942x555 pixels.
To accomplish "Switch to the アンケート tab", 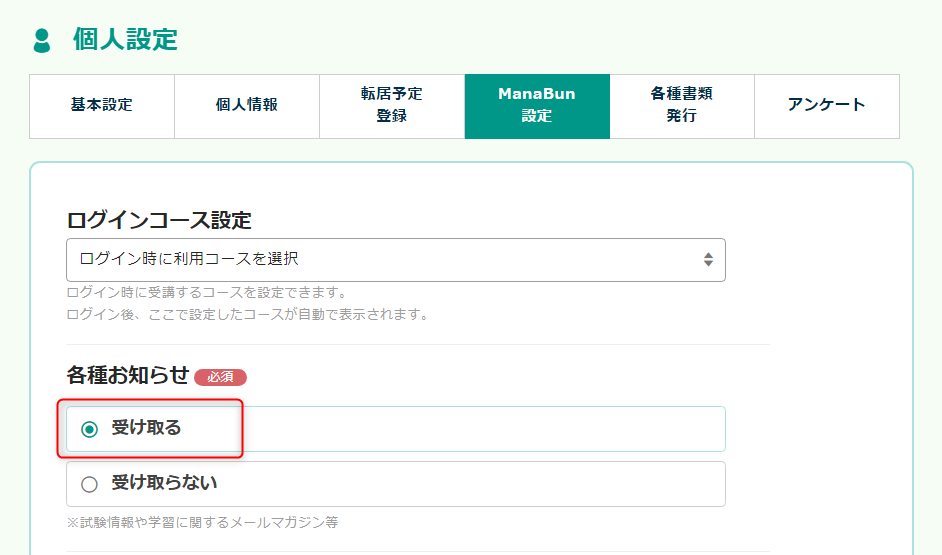I will click(x=827, y=106).
